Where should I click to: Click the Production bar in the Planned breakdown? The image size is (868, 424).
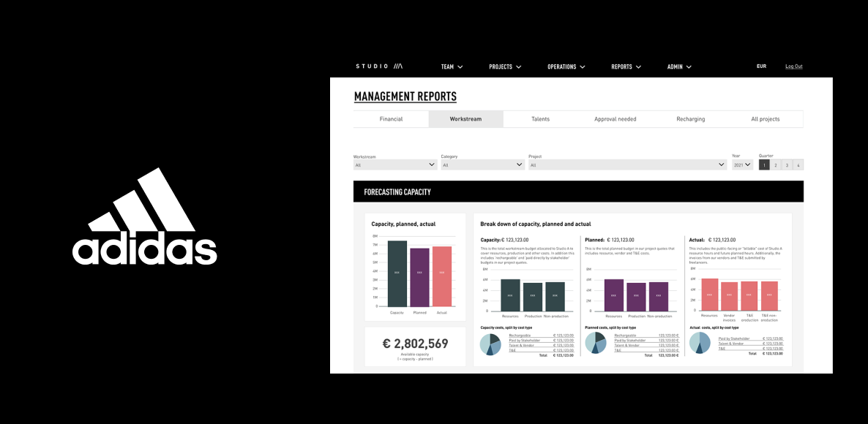tap(636, 298)
